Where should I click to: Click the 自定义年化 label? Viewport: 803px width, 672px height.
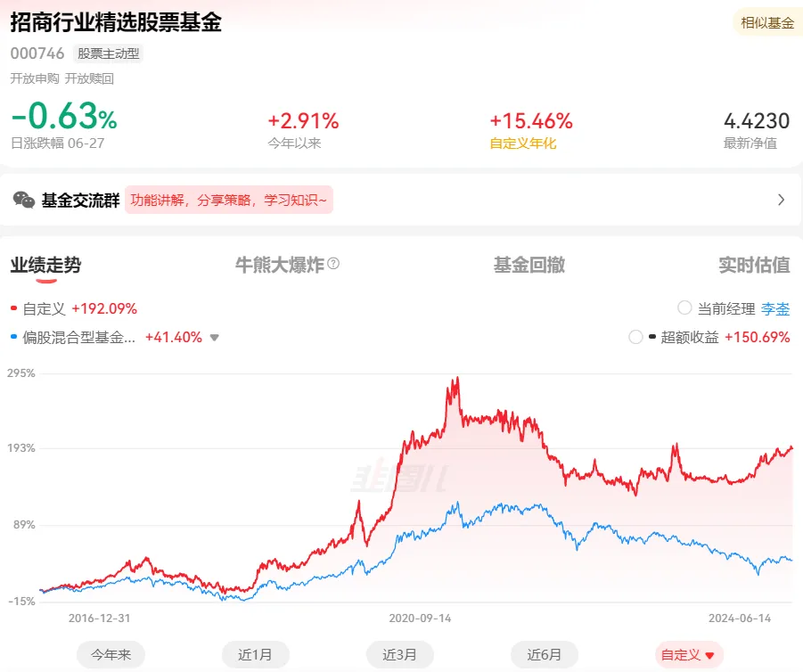pos(523,143)
